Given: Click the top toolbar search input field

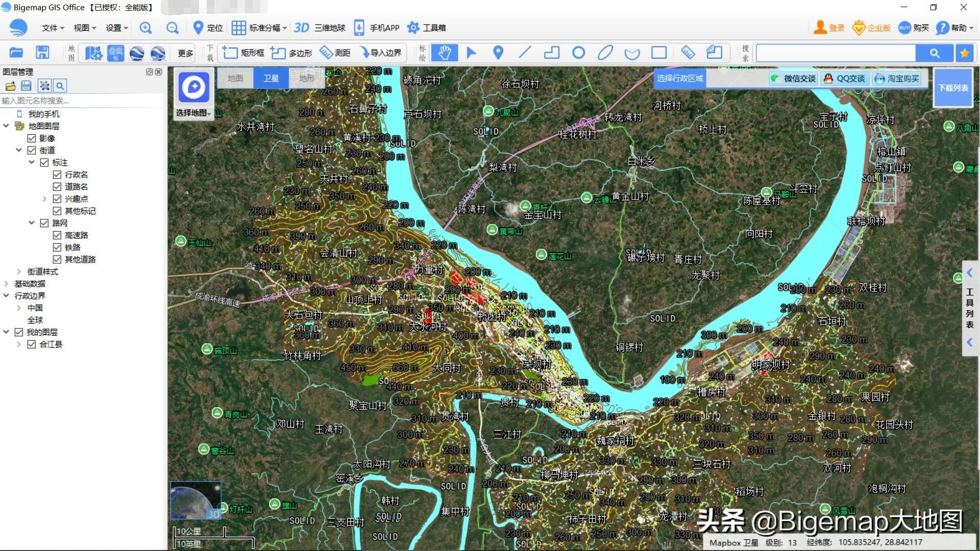Looking at the screenshot, I should 836,53.
